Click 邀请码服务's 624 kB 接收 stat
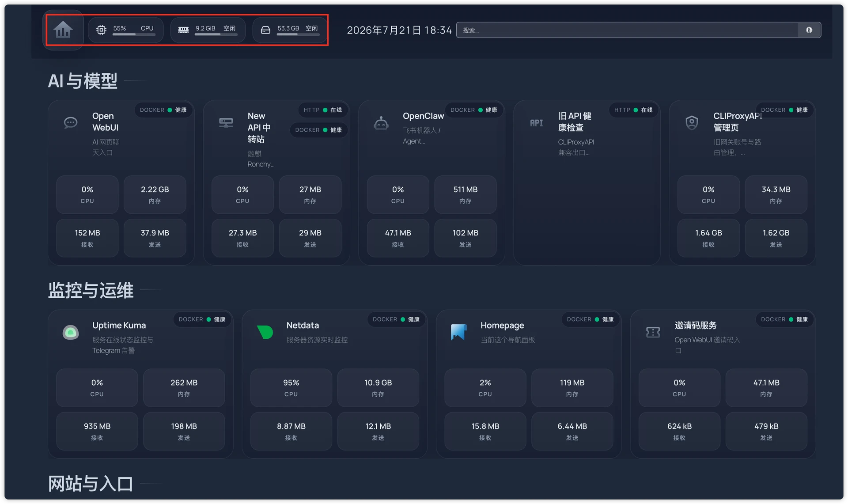 pyautogui.click(x=679, y=431)
